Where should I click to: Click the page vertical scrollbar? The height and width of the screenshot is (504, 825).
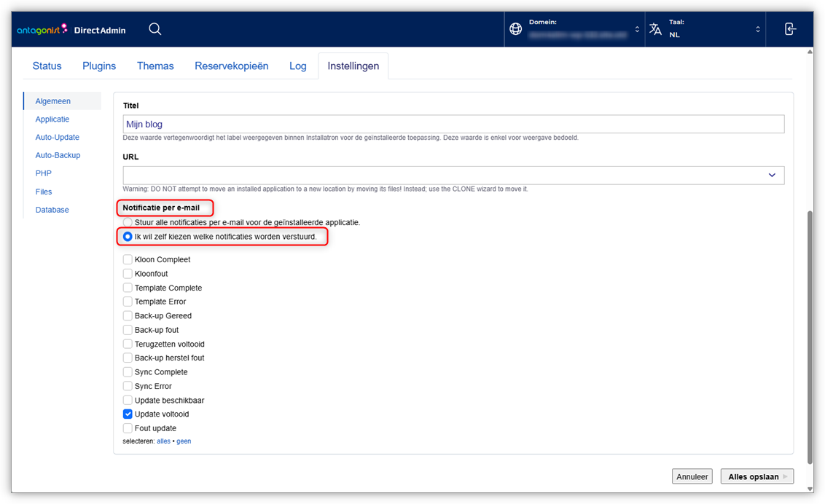click(810, 335)
